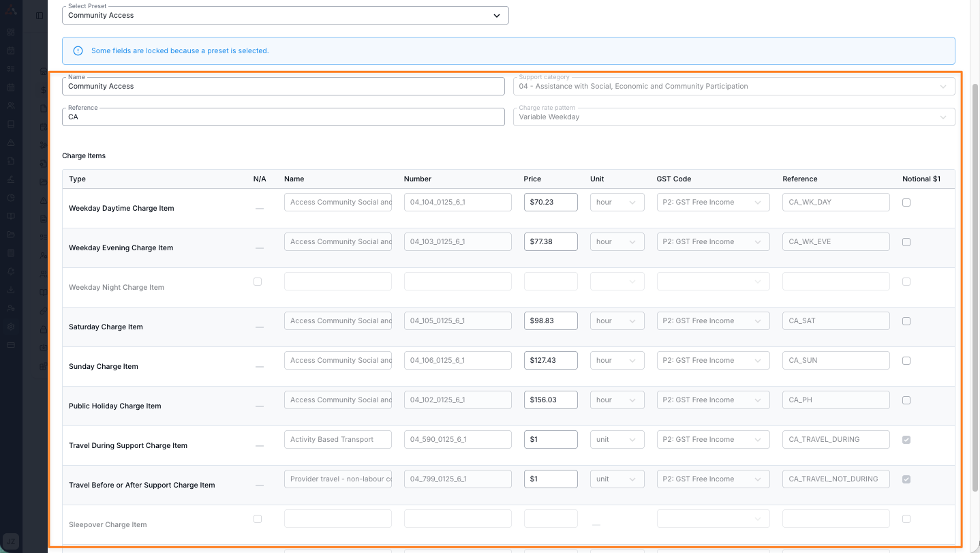The width and height of the screenshot is (980, 553).
Task: Check N/A for Weekday Night Charge Item
Action: pos(258,282)
